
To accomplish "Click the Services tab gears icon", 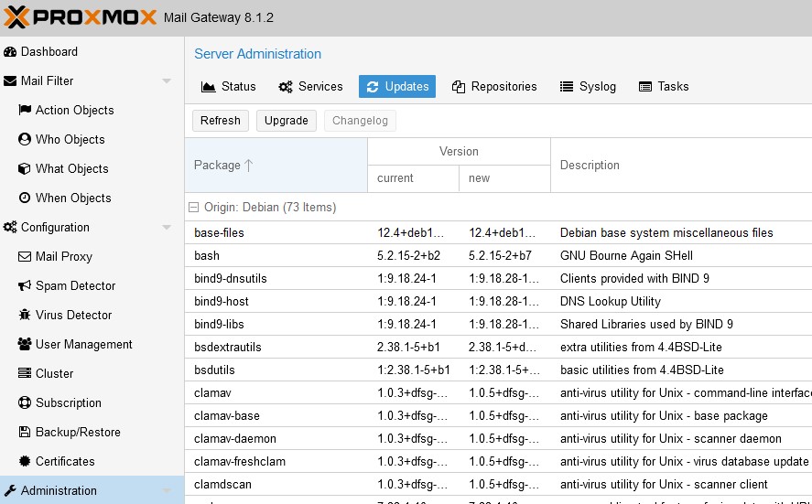I will [286, 86].
